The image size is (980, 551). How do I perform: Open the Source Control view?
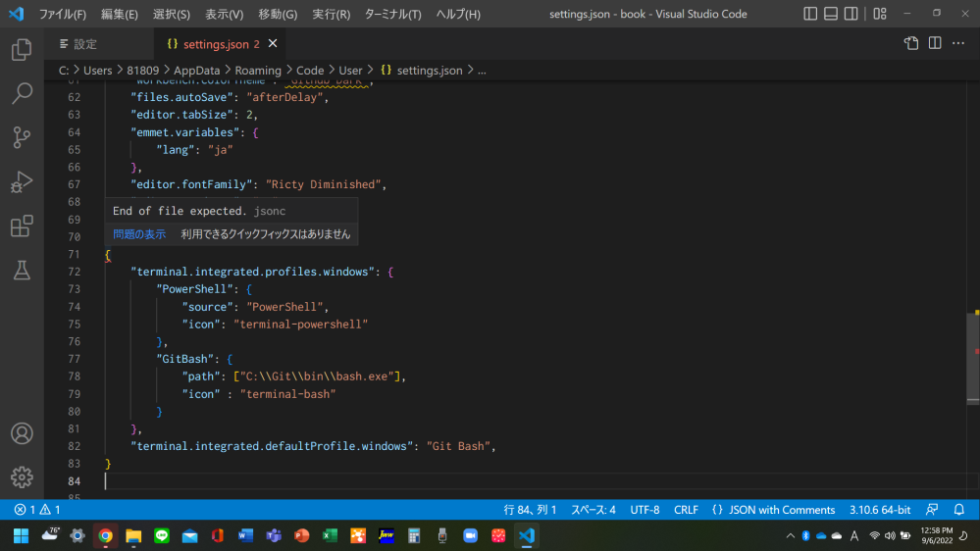click(22, 137)
